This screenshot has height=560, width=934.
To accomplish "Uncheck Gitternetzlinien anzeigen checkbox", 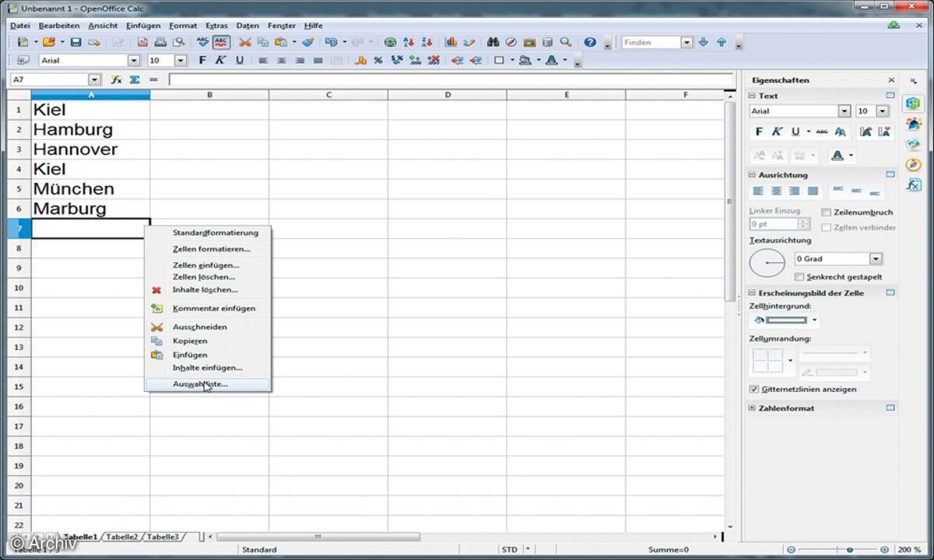I will pyautogui.click(x=753, y=389).
